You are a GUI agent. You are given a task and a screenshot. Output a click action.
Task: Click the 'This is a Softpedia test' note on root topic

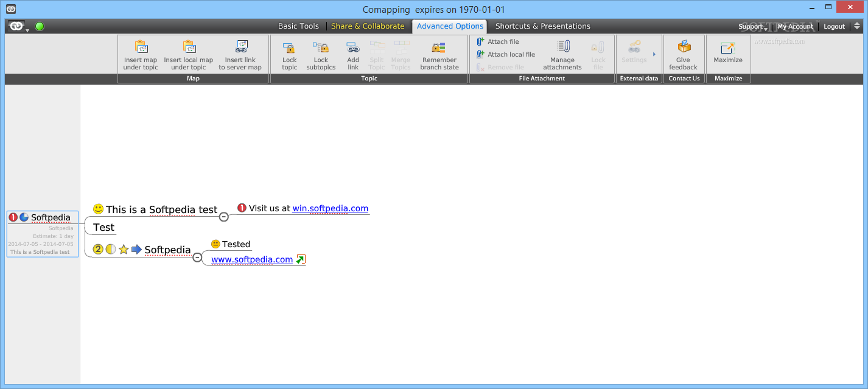pos(40,252)
